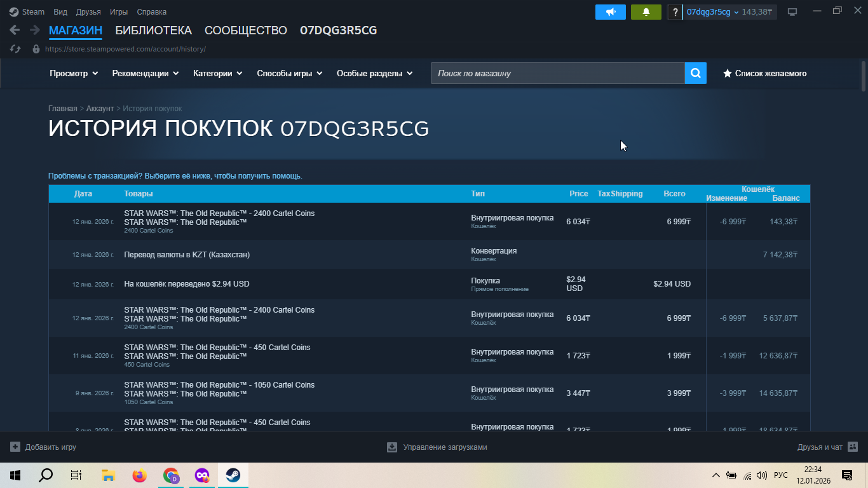The width and height of the screenshot is (868, 488).
Task: Open the Игры menu
Action: point(119,12)
